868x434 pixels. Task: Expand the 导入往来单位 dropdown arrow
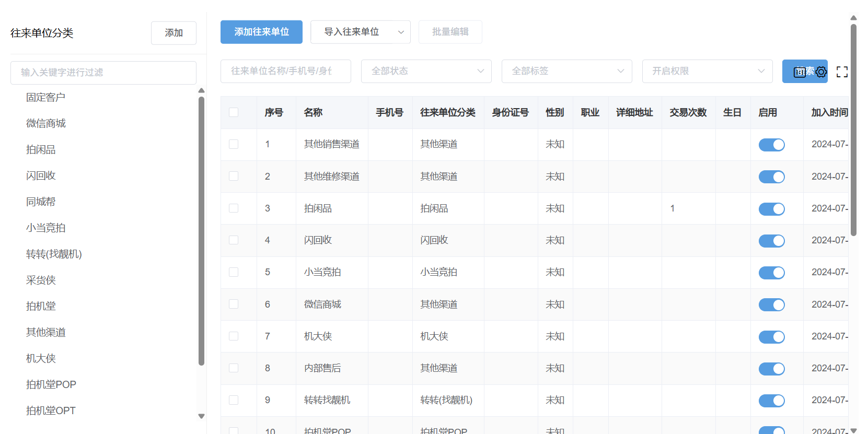pyautogui.click(x=401, y=32)
